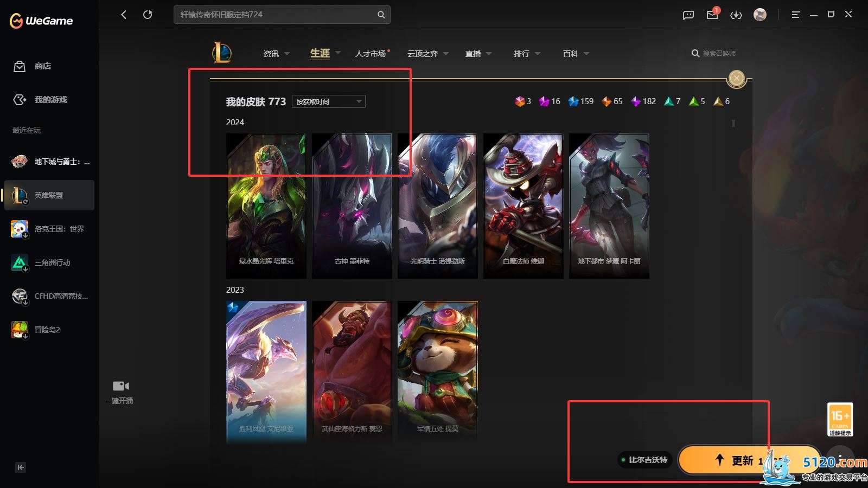This screenshot has width=868, height=488.
Task: Select 三角洲行动 game icon
Action: click(x=20, y=262)
